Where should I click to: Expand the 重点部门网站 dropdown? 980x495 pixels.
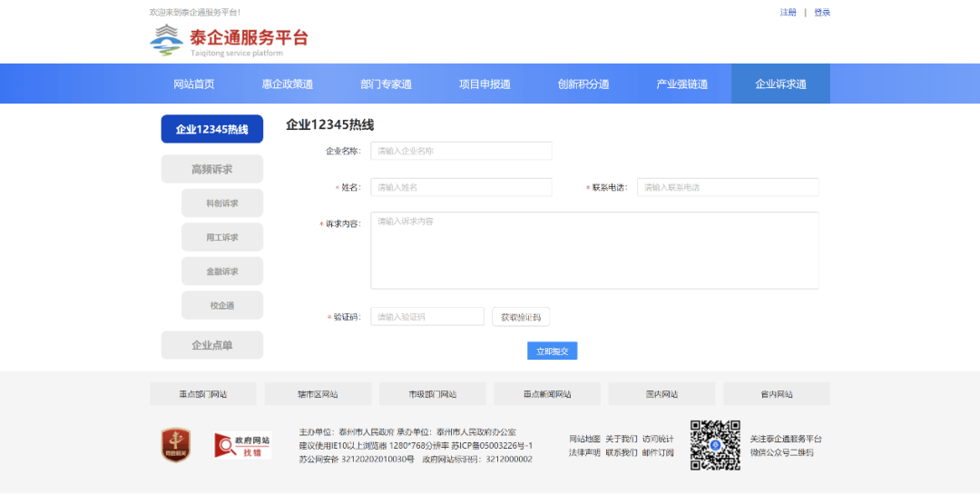(x=203, y=394)
